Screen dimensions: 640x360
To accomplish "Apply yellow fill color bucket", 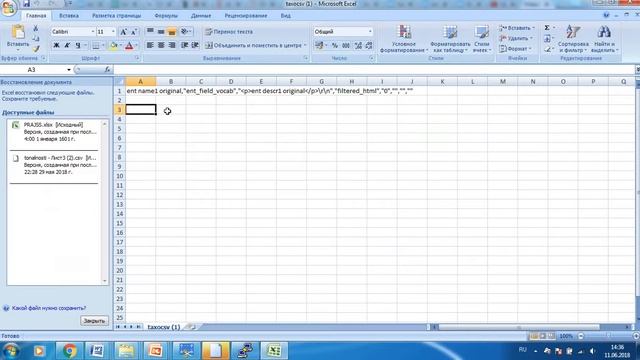I will (x=114, y=45).
